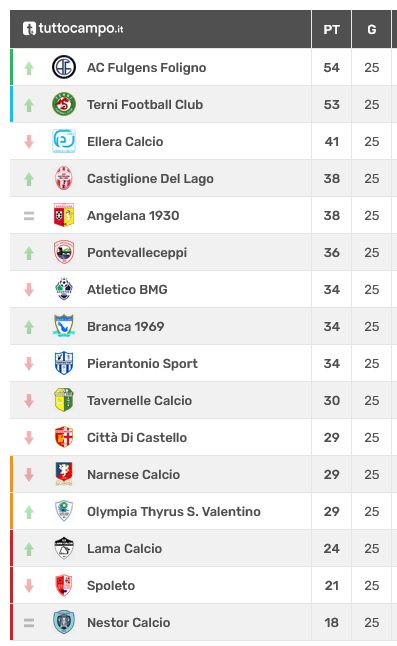The width and height of the screenshot is (397, 646).
Task: Sort by the G column header
Action: 371,29
